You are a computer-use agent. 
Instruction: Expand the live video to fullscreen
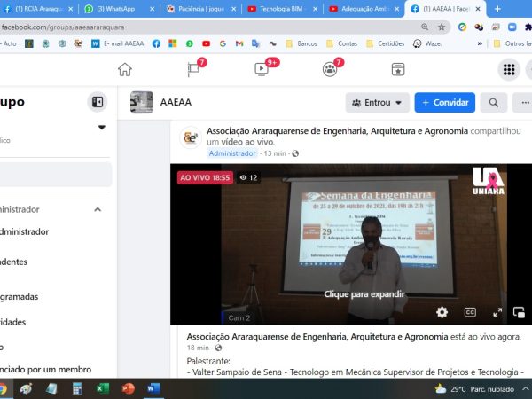[x=497, y=312]
